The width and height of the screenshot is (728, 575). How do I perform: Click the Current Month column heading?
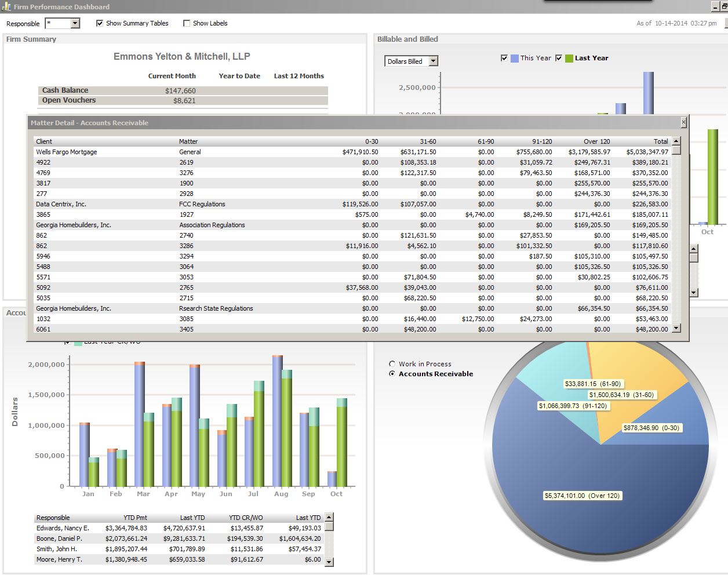[172, 76]
